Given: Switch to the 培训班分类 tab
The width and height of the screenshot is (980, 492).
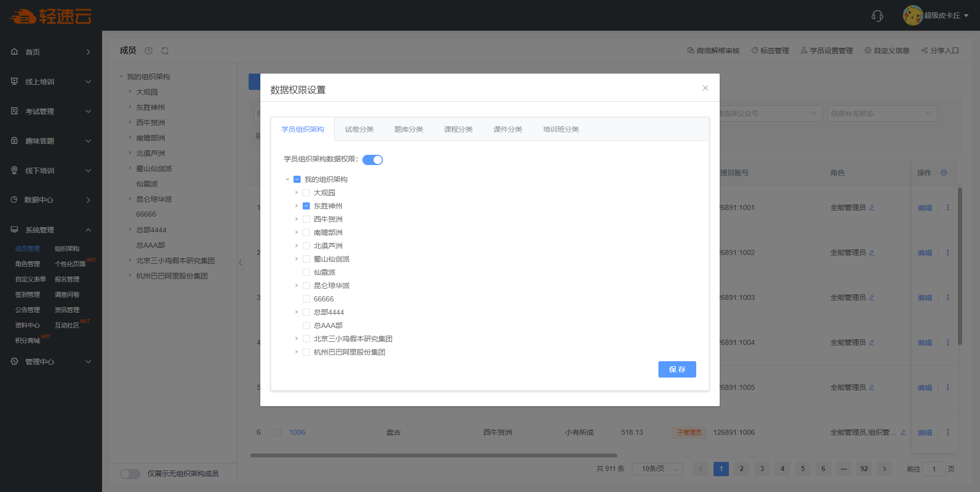Looking at the screenshot, I should 560,129.
